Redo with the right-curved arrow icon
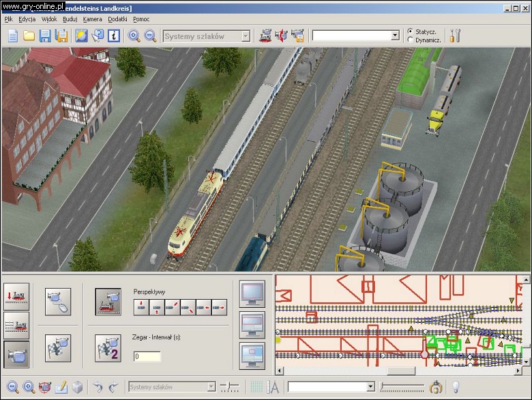Viewport: 532px width, 400px height. pyautogui.click(x=114, y=387)
